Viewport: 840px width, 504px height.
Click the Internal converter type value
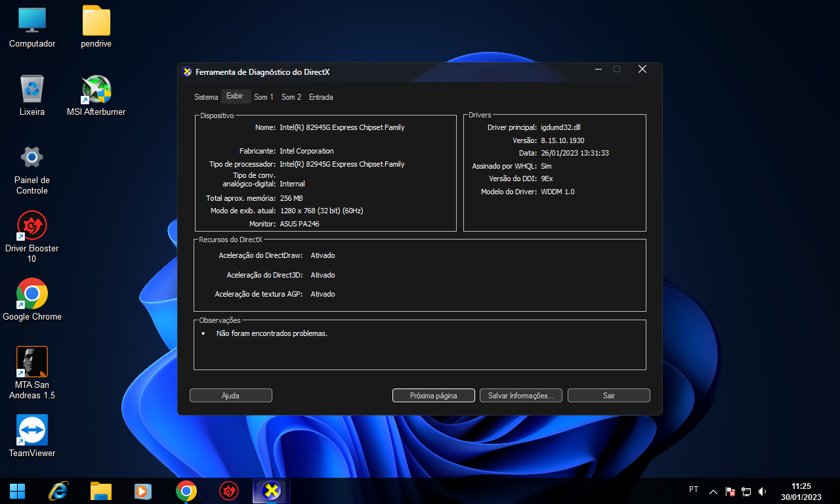(x=292, y=184)
